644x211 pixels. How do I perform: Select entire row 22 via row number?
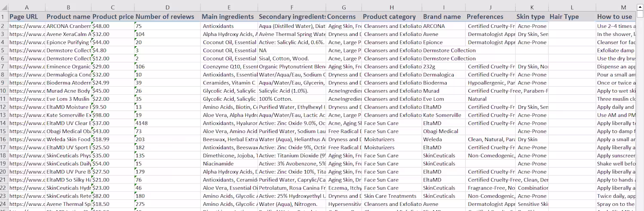[x=4, y=188]
